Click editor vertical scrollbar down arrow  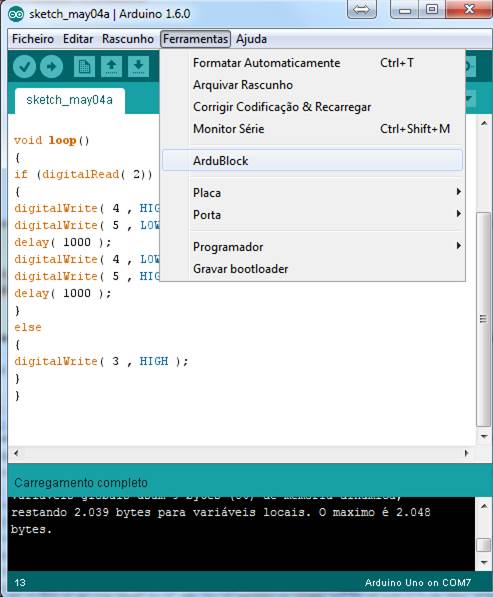pos(484,436)
